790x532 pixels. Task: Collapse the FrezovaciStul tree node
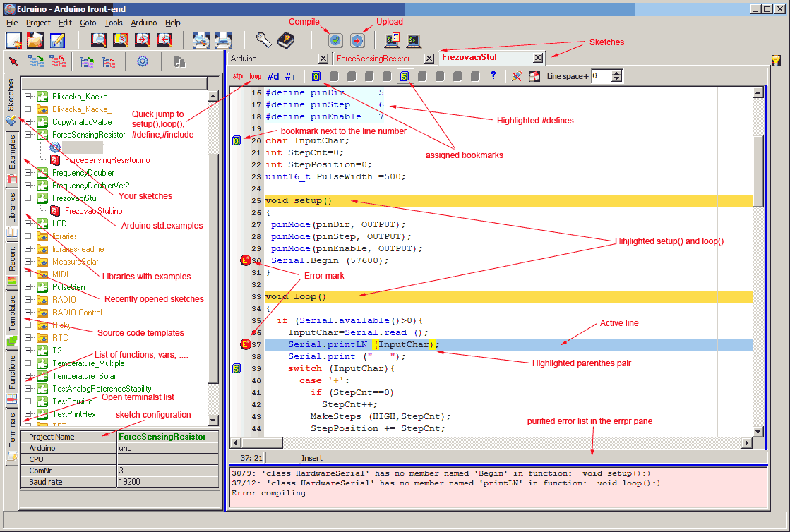pyautogui.click(x=28, y=198)
